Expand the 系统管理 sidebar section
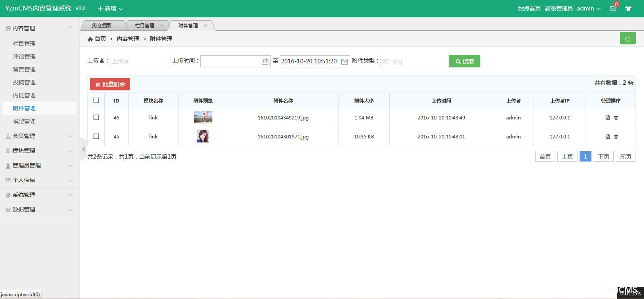The height and width of the screenshot is (299, 644). click(x=39, y=195)
